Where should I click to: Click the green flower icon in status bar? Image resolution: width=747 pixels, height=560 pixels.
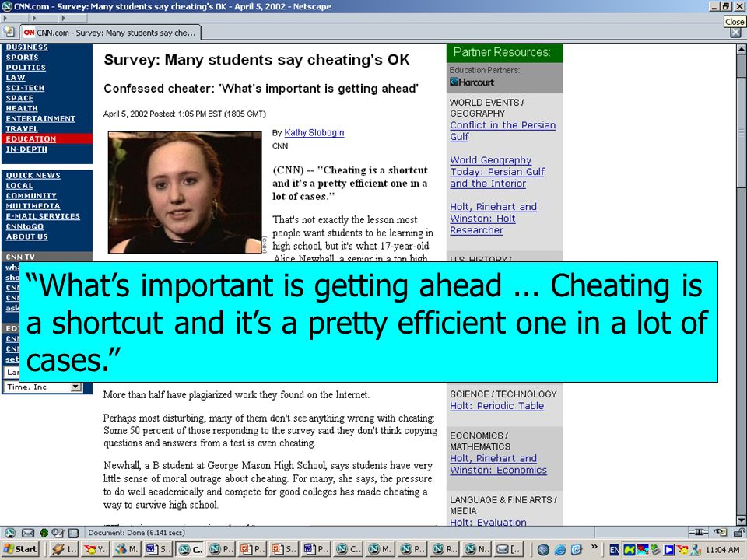click(x=44, y=533)
